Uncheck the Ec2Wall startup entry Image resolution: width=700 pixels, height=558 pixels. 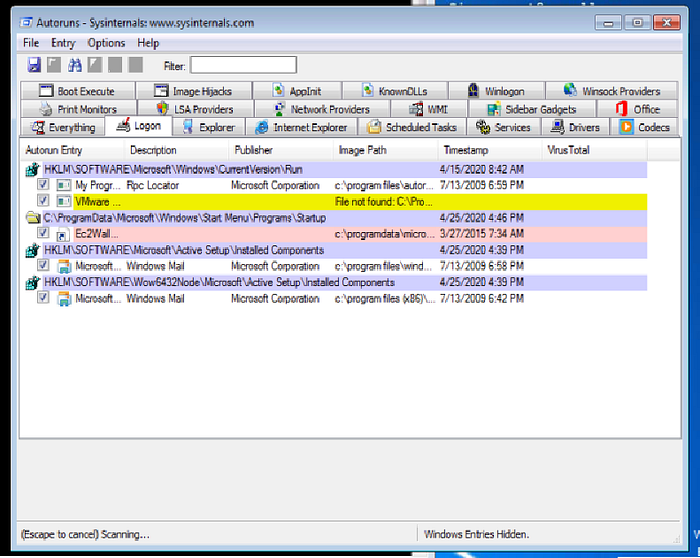43,233
